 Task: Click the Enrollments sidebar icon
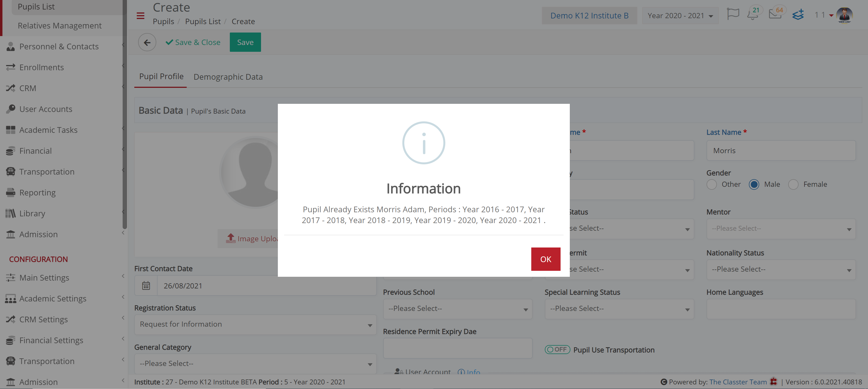click(x=10, y=67)
